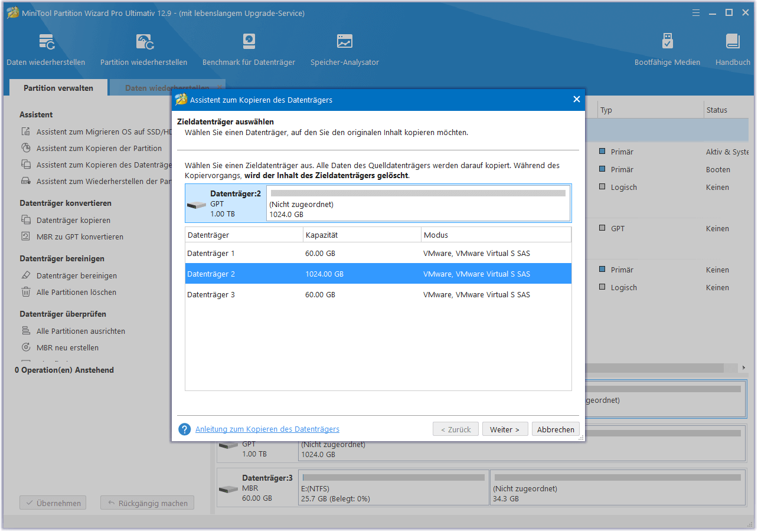Viewport: 758px width, 532px height.
Task: Click Modus column header in wizard
Action: pyautogui.click(x=496, y=235)
